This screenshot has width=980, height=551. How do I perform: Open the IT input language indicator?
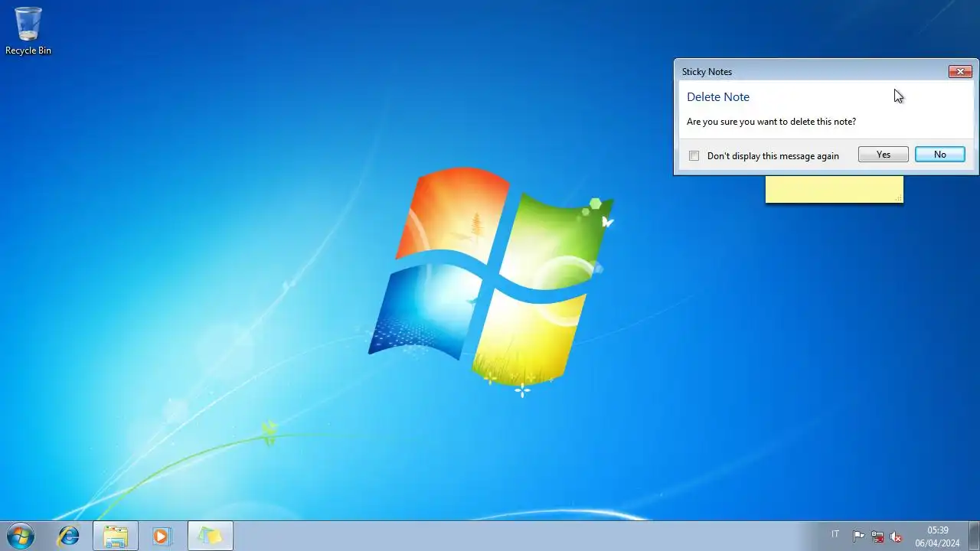(835, 534)
